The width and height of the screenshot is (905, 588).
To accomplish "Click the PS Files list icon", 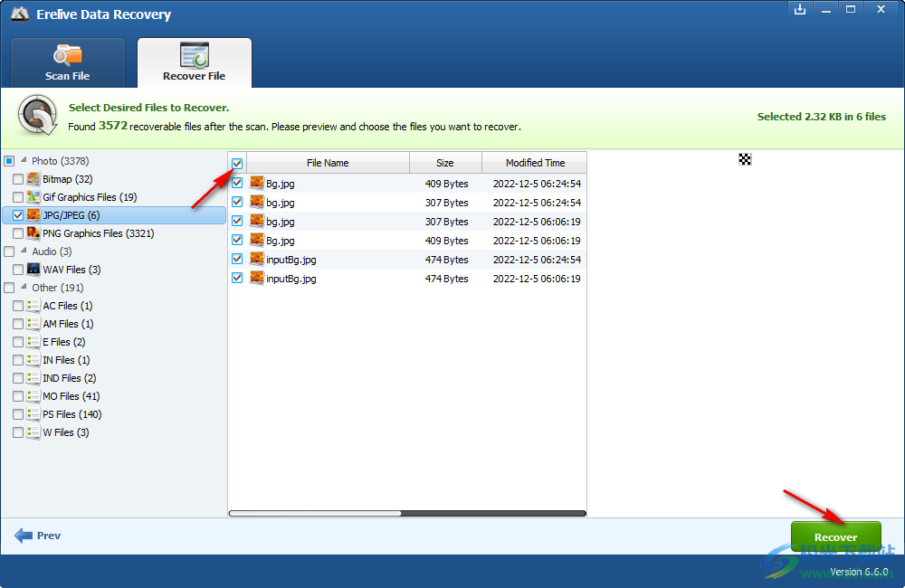I will [x=33, y=413].
